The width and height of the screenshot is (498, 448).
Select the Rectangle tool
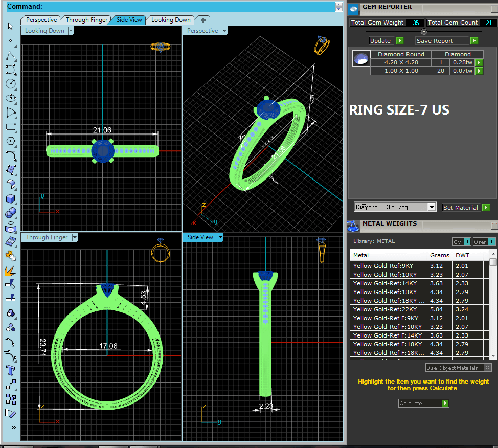click(11, 127)
